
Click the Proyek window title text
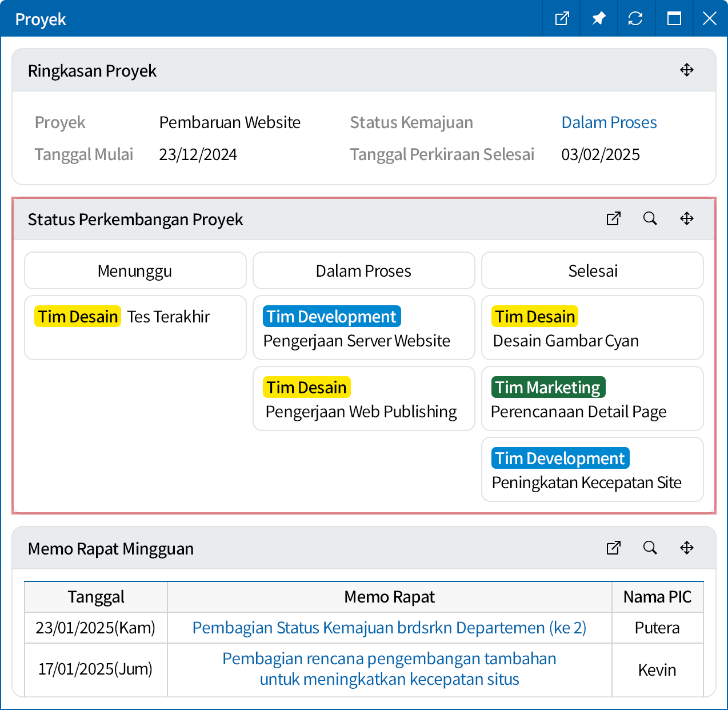(41, 19)
